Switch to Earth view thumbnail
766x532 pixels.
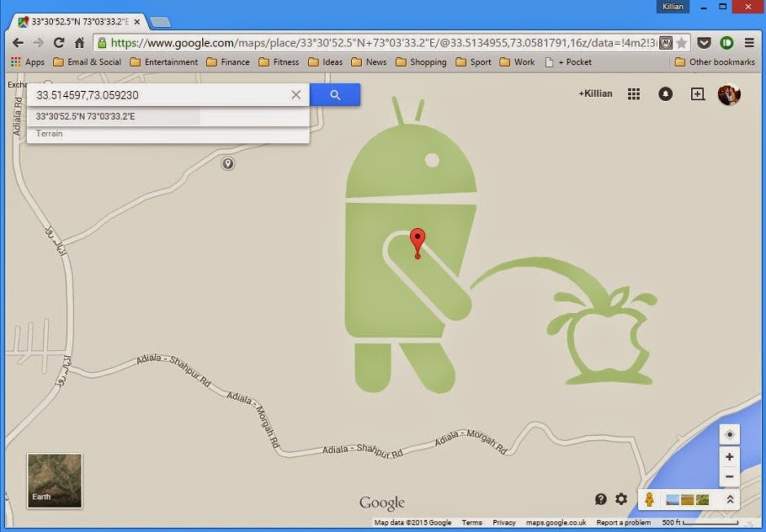click(55, 481)
